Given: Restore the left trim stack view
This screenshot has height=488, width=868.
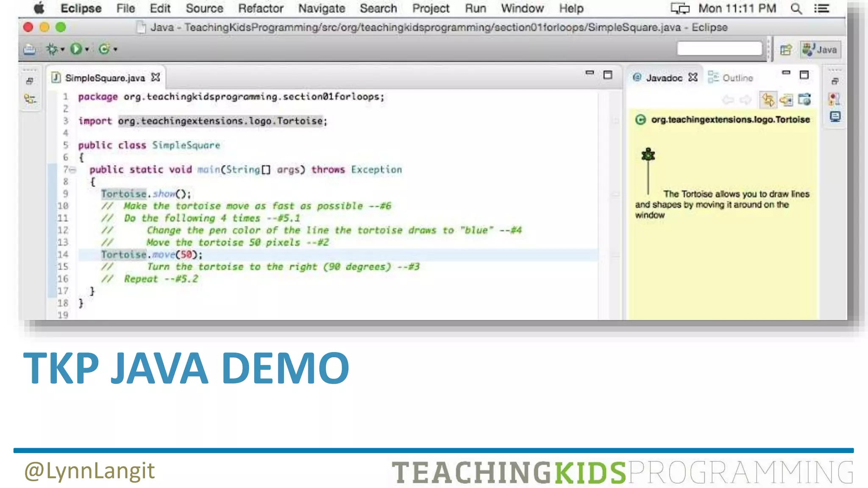Looking at the screenshot, I should 30,81.
